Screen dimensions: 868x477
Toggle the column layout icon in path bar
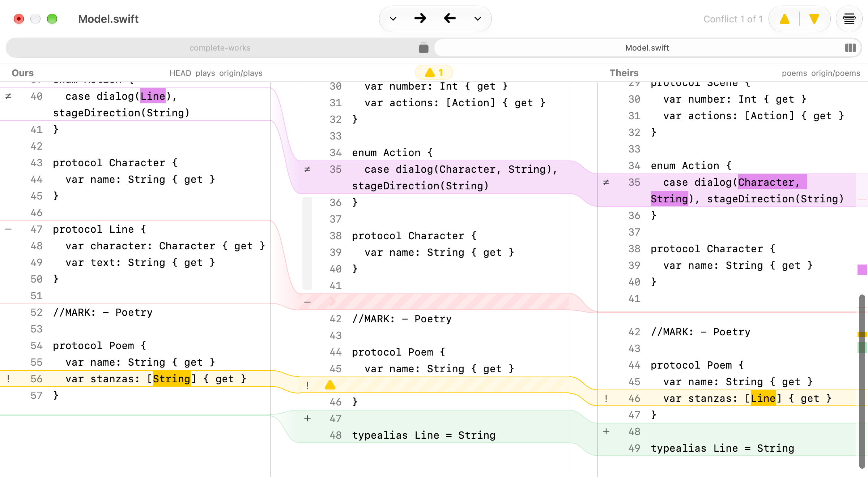(851, 48)
